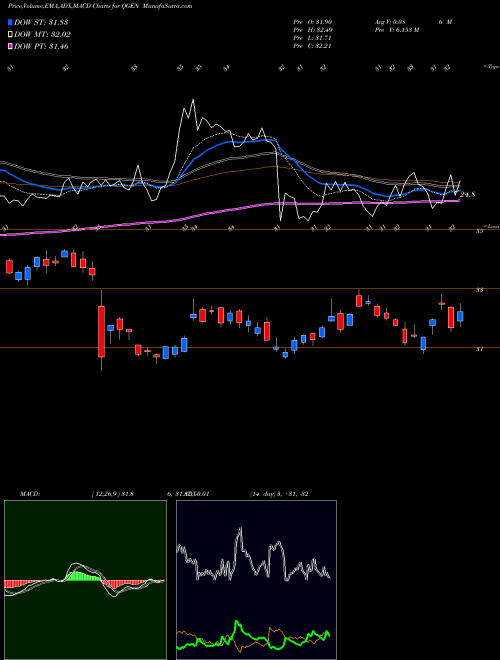Click the 'Pre L: 31.71' value

coord(313,38)
